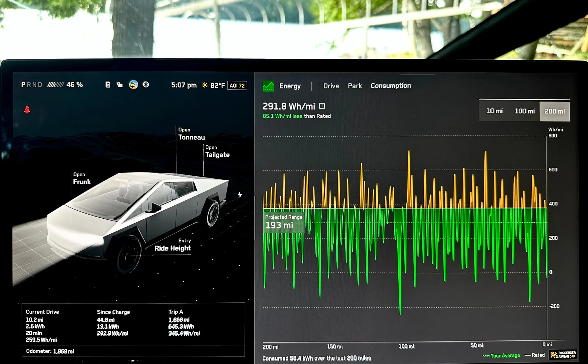Tap the Rated legend entry
Viewport: 588px width, 364px height.
click(x=535, y=355)
